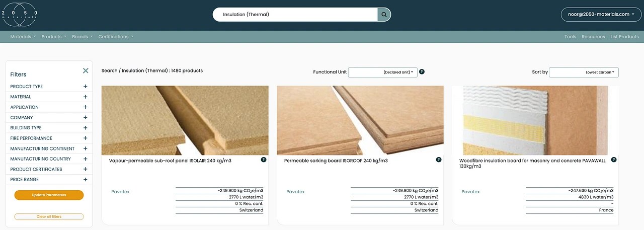Screen dimensions: 644x230
Task: Click the 4830 L water/m3 value
Action: click(596, 197)
